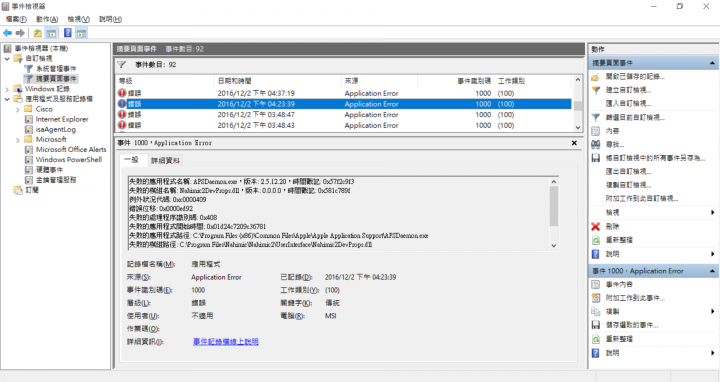This screenshot has width=720, height=382.
Task: Click the Microsoft Office Alerts log icon
Action: coord(28,150)
